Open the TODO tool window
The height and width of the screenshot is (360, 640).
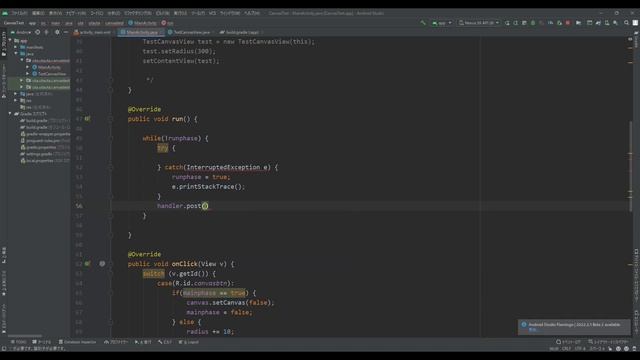point(18,342)
